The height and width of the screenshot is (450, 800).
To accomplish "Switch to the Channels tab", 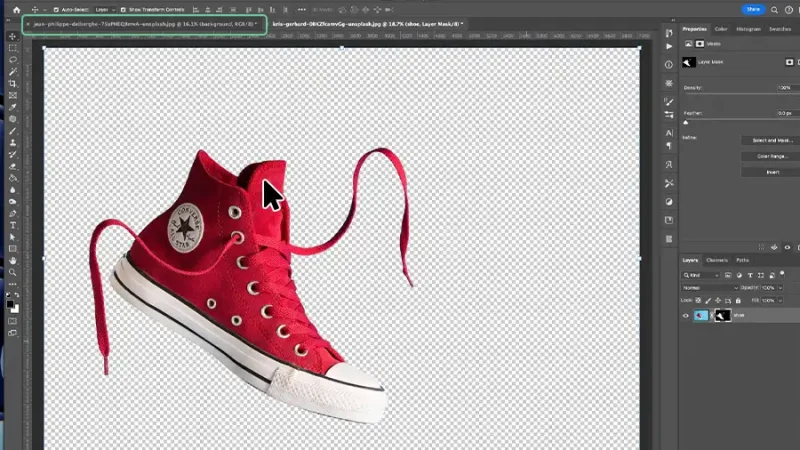I will click(717, 260).
